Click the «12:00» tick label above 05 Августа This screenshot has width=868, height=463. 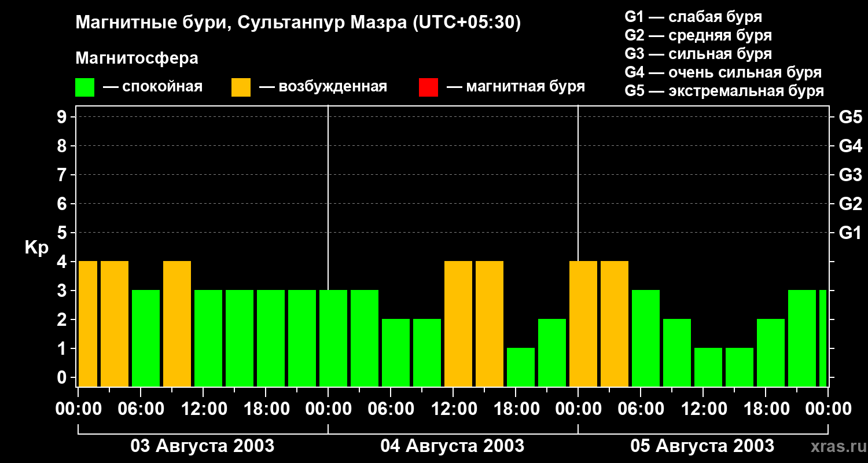[703, 409]
